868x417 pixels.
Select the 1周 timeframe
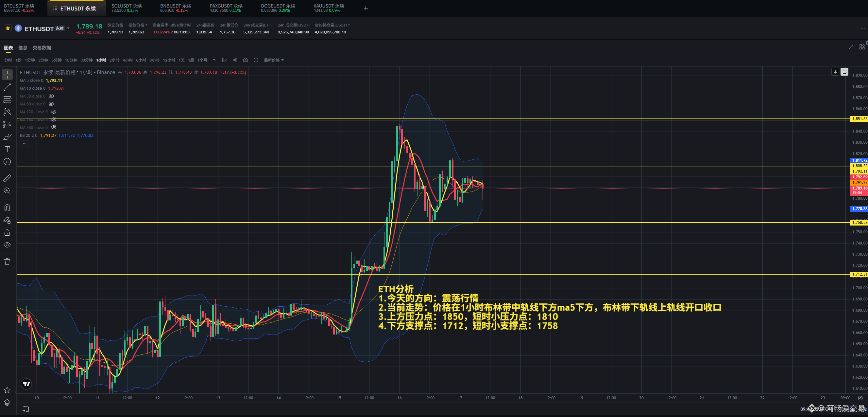click(191, 60)
